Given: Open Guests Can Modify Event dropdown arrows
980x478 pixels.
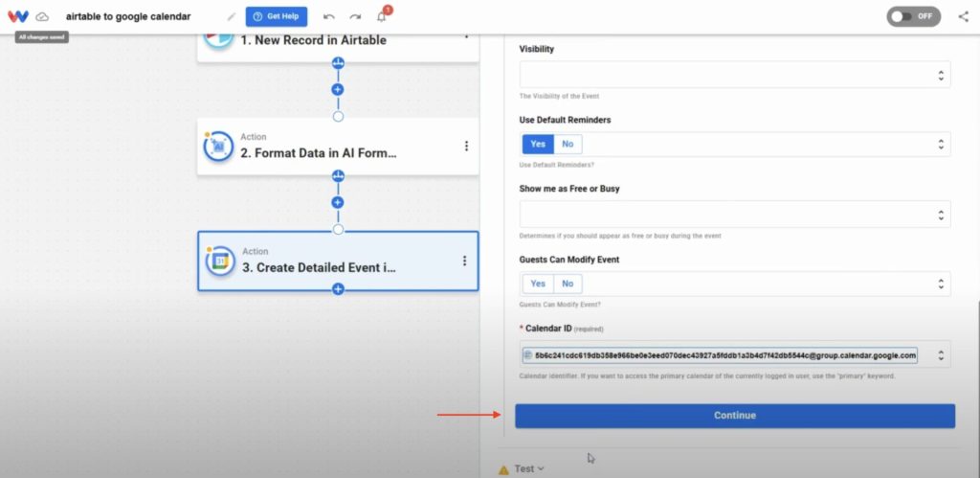Looking at the screenshot, I should click(941, 284).
